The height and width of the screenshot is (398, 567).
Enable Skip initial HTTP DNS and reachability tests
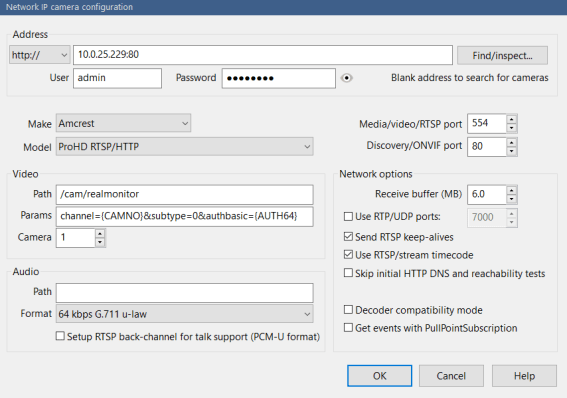coord(348,273)
